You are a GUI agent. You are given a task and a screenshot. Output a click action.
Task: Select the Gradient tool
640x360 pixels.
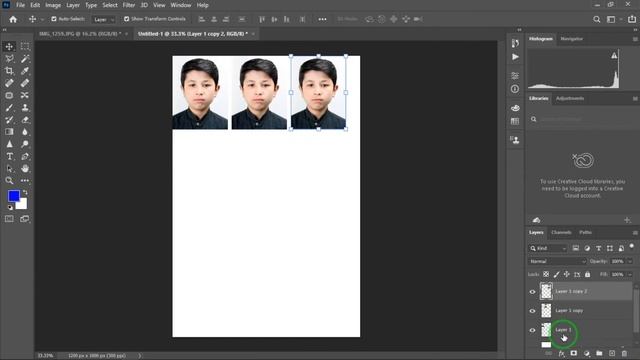pyautogui.click(x=9, y=132)
